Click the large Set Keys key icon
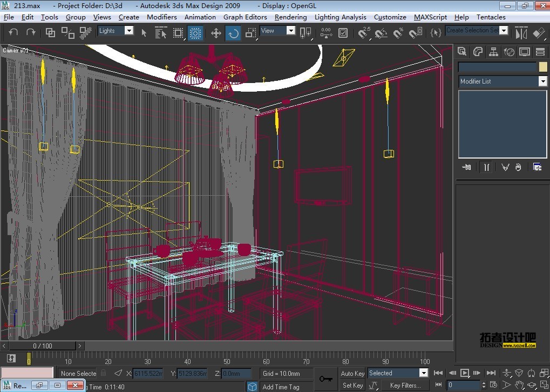Screen dimensions: 550x392 pyautogui.click(x=326, y=379)
